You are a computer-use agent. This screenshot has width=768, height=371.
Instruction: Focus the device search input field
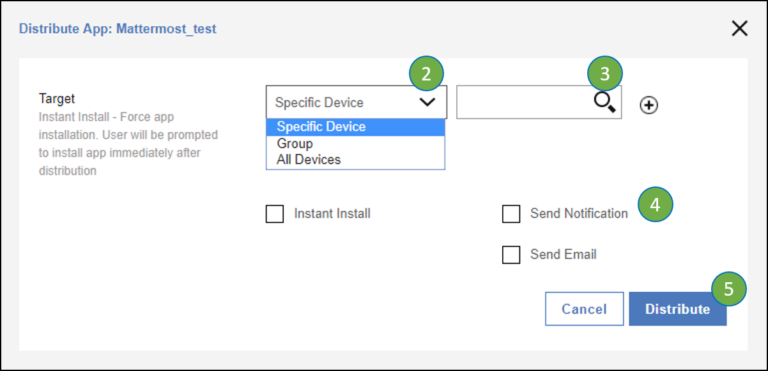(x=539, y=102)
